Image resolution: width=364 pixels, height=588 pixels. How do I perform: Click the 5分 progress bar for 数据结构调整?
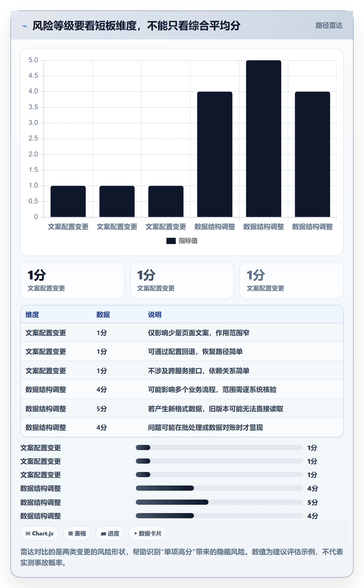point(219,502)
